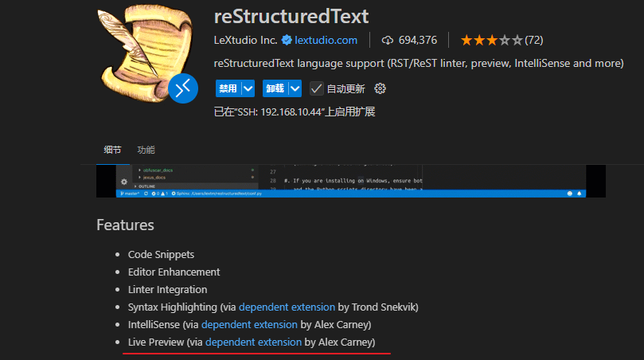Toggle the 自动更新 checkbox

[316, 88]
